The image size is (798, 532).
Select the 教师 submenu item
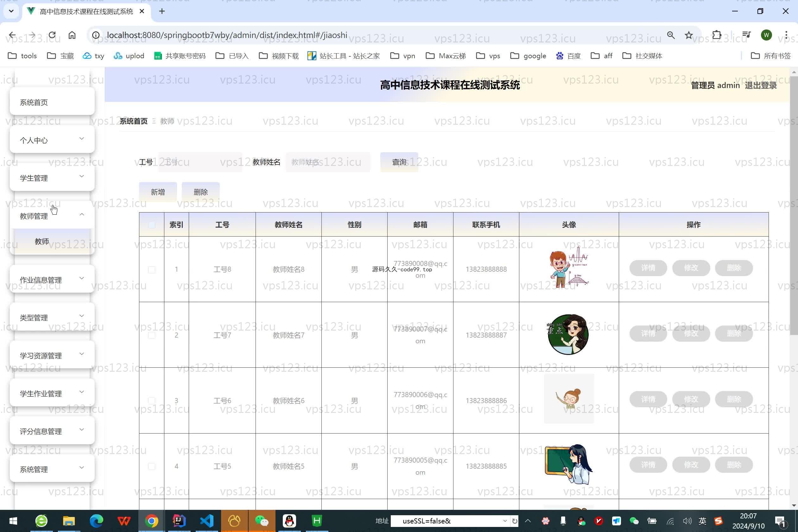point(52,241)
